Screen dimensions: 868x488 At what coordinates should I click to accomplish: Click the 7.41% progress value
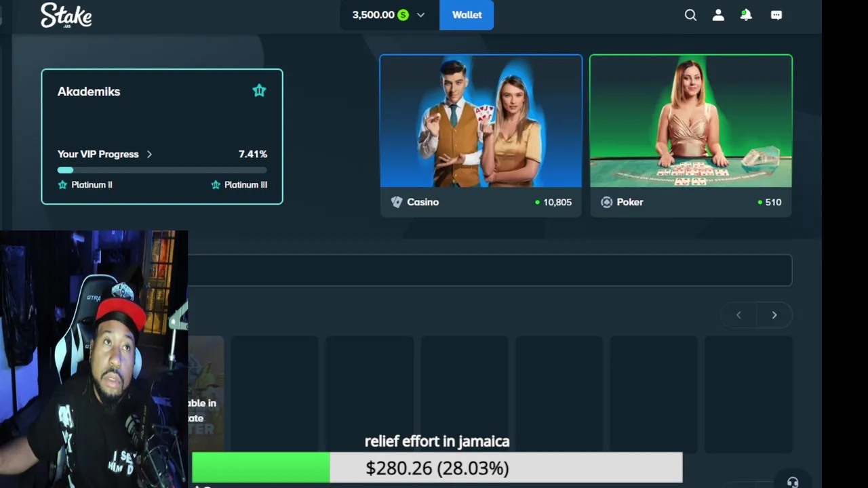(x=253, y=154)
